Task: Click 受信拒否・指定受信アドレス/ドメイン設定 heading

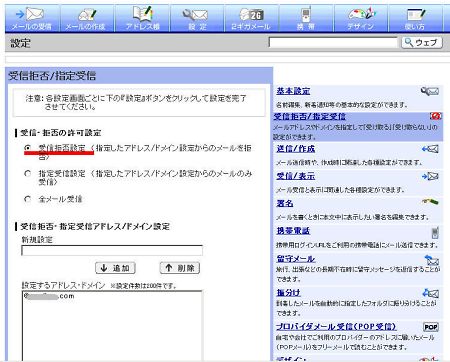Action: (x=95, y=227)
